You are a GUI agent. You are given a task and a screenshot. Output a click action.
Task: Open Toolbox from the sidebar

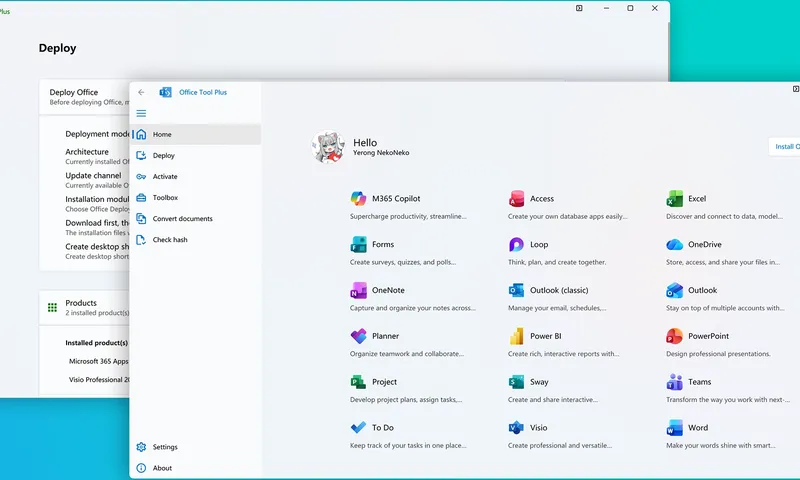click(196, 197)
